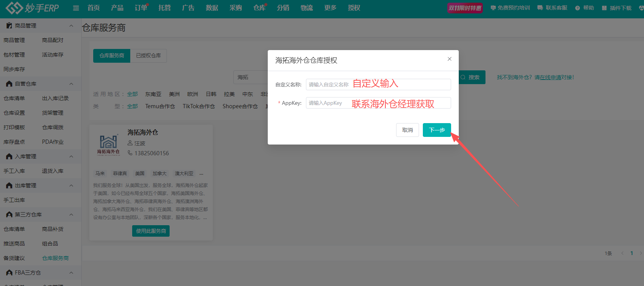This screenshot has height=286, width=644.
Task: Click the 联系客服 chat icon
Action: tap(540, 8)
